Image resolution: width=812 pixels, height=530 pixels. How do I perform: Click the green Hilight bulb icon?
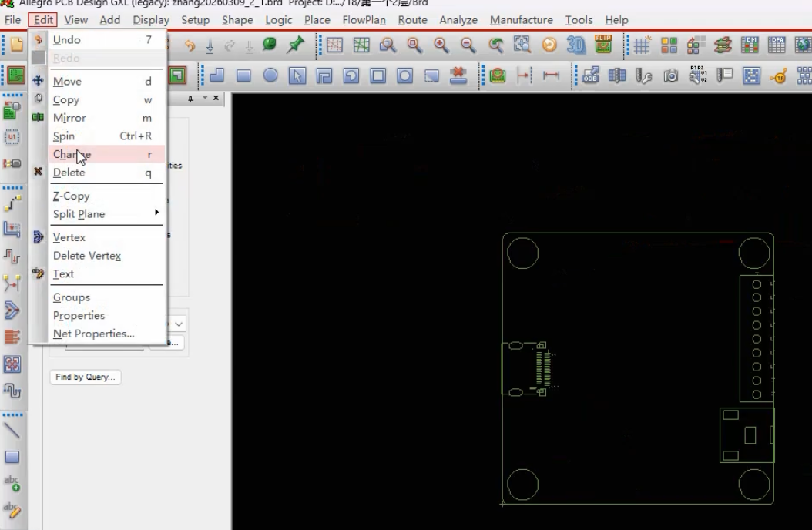pyautogui.click(x=270, y=45)
